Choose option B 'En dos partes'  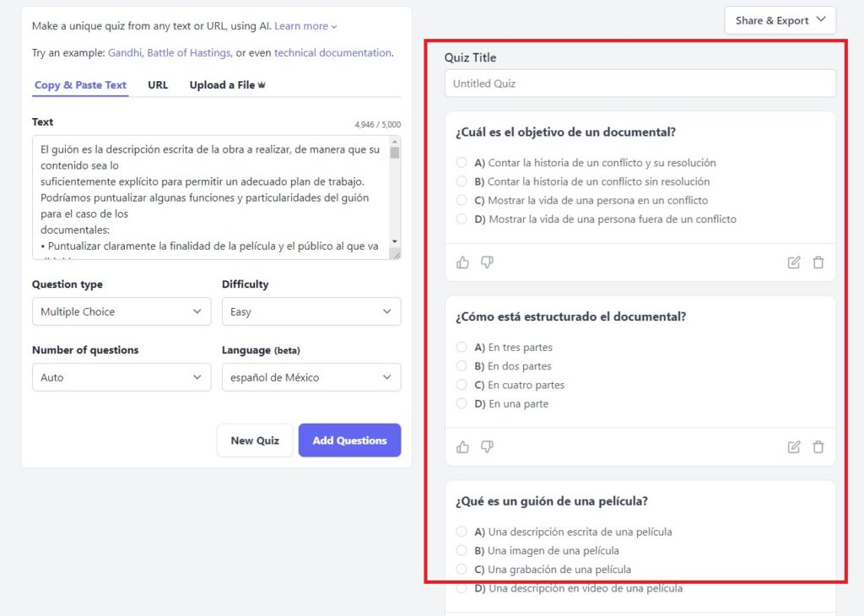(x=462, y=366)
